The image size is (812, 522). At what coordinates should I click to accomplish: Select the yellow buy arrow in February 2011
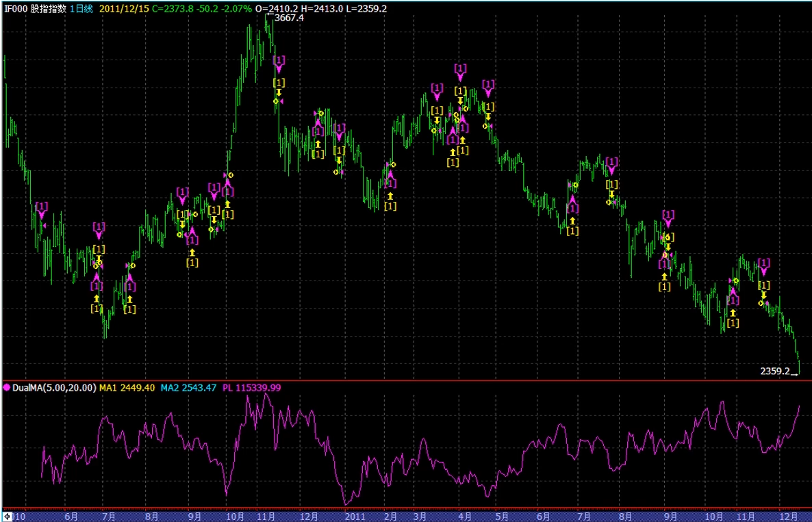[390, 196]
